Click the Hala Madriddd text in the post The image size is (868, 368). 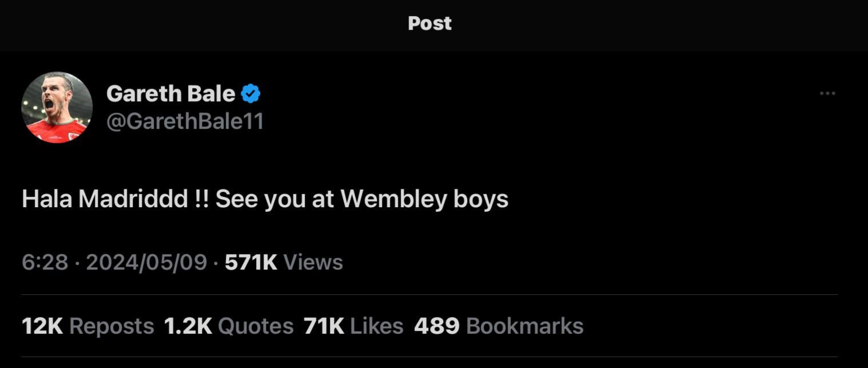[x=105, y=199]
